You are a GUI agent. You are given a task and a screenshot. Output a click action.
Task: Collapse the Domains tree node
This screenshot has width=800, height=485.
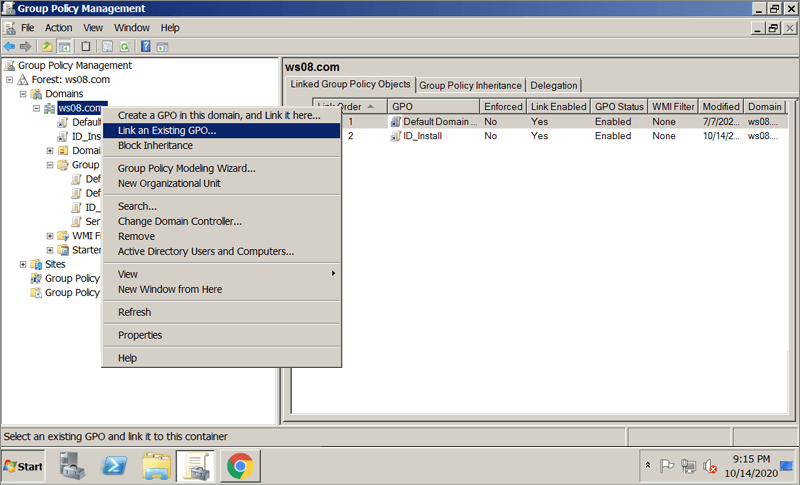[23, 94]
